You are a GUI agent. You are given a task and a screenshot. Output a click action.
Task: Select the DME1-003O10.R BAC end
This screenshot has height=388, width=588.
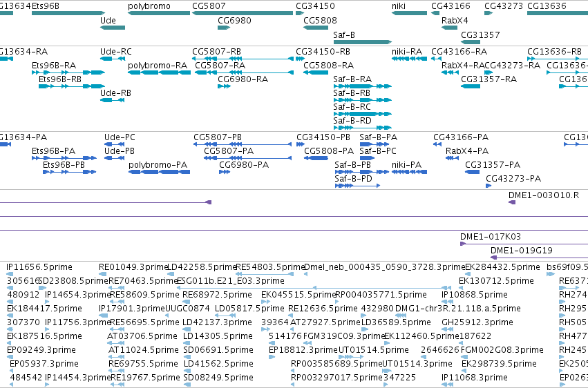click(512, 202)
